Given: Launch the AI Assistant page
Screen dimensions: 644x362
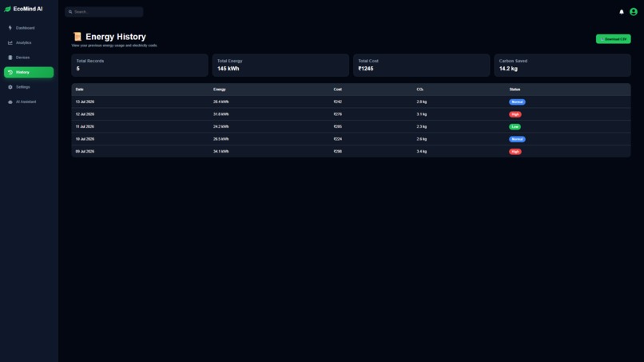Looking at the screenshot, I should click(x=29, y=102).
